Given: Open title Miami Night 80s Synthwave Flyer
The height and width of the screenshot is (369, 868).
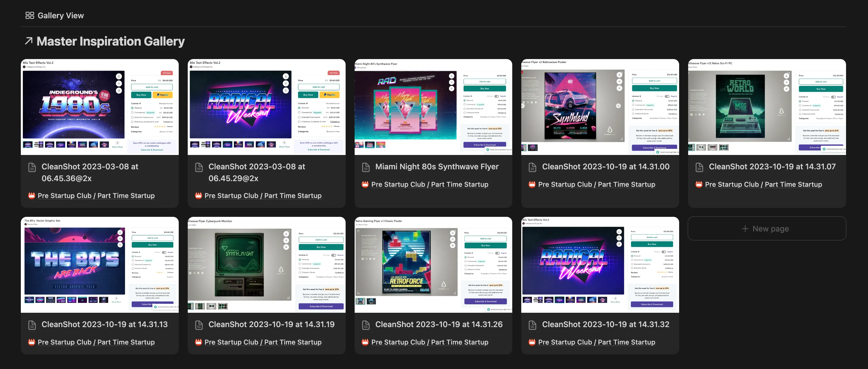Looking at the screenshot, I should coord(437,167).
